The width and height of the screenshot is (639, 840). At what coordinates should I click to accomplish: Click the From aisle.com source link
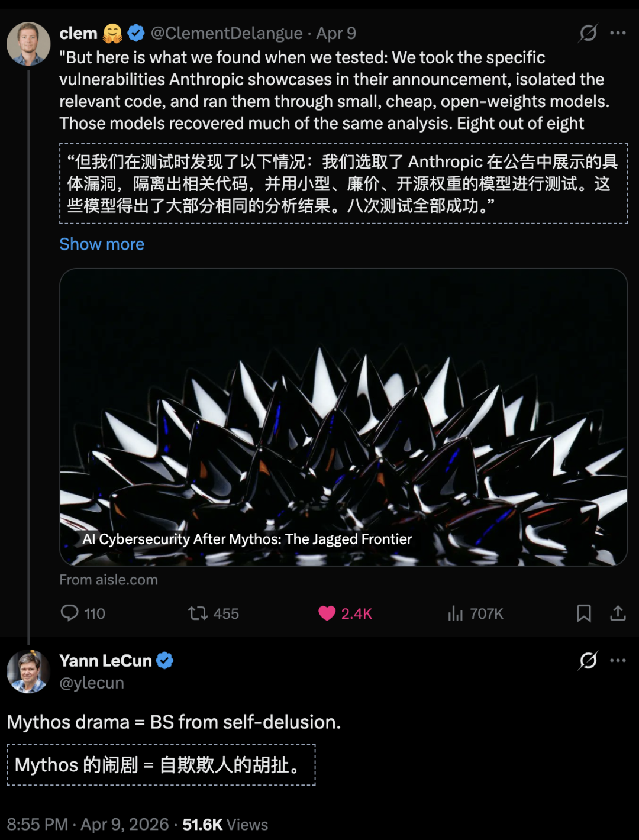click(x=109, y=580)
